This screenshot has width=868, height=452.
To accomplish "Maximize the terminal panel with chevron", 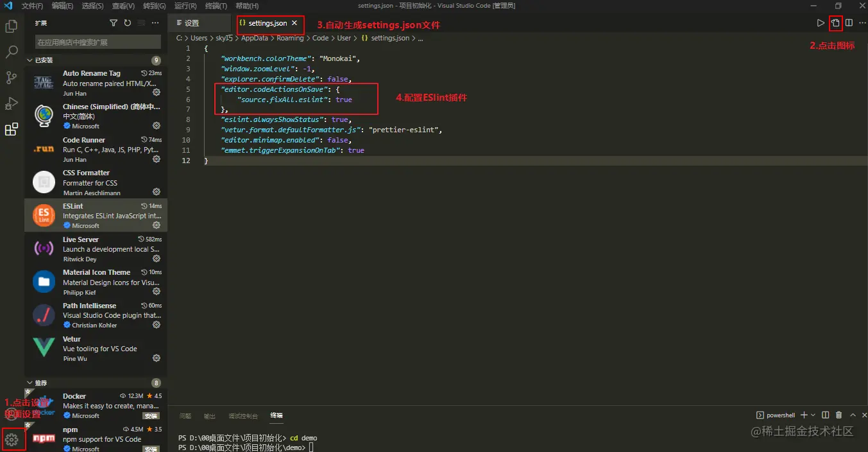I will (x=852, y=415).
